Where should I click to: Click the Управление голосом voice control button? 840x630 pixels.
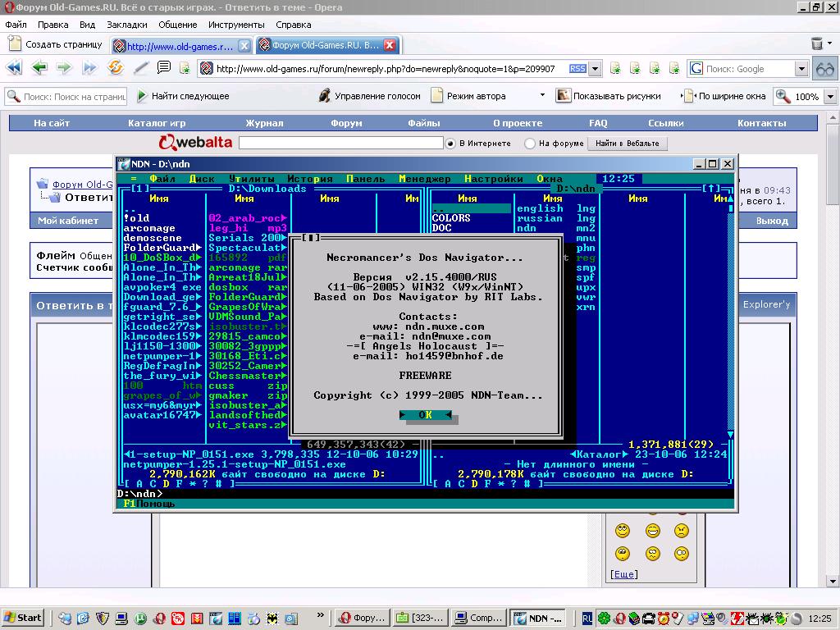[369, 96]
